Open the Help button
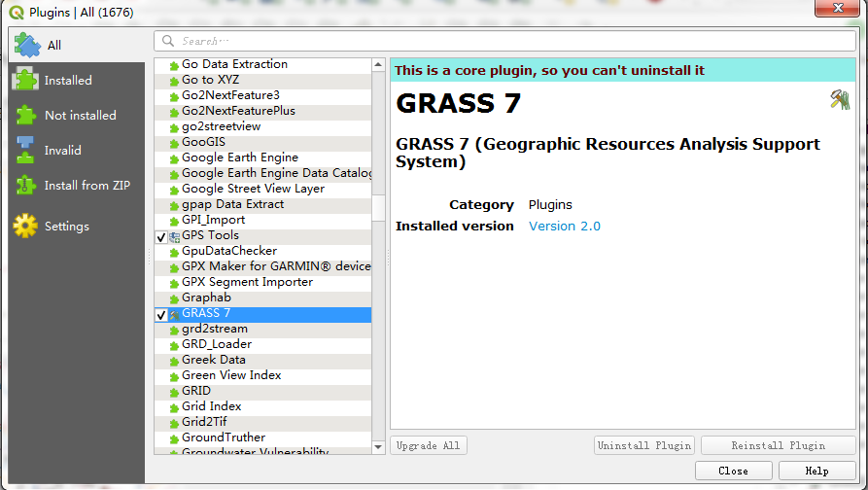 [817, 471]
